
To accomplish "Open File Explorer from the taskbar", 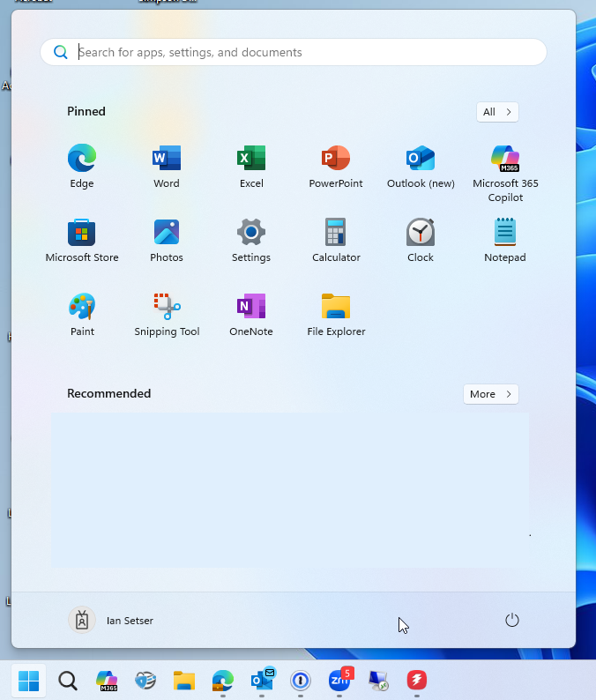I will click(184, 681).
